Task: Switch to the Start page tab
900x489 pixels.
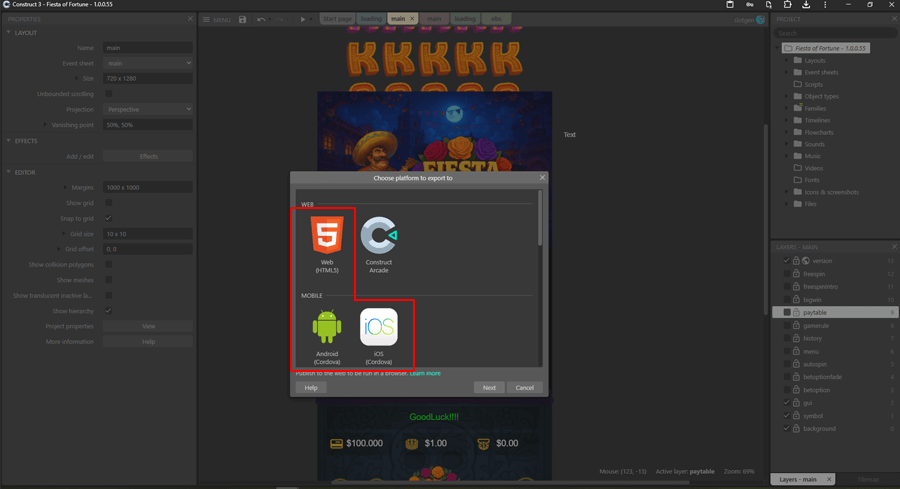Action: tap(337, 19)
